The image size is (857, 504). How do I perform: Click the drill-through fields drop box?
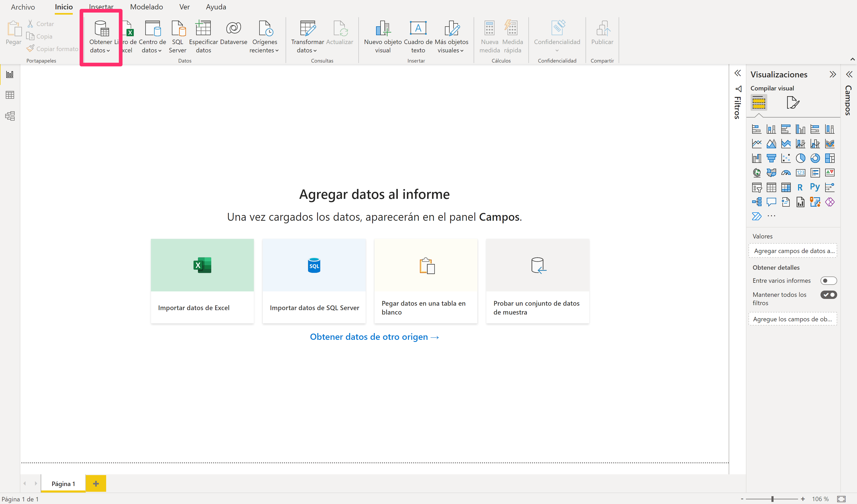pyautogui.click(x=793, y=319)
